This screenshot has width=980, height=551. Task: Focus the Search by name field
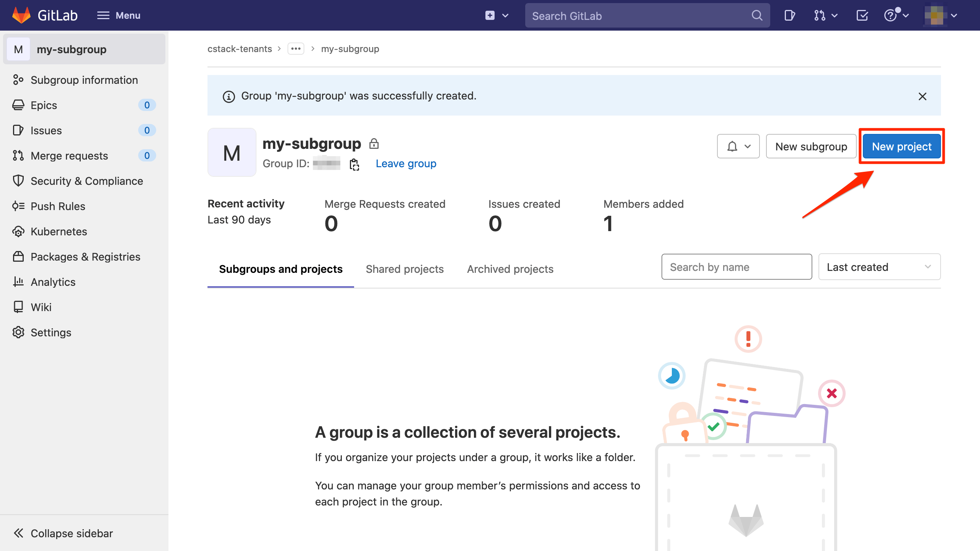pos(736,267)
